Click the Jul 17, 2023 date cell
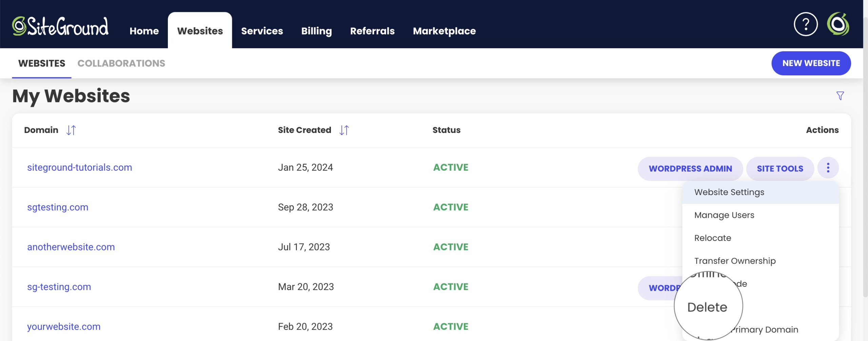This screenshot has height=341, width=868. tap(304, 247)
